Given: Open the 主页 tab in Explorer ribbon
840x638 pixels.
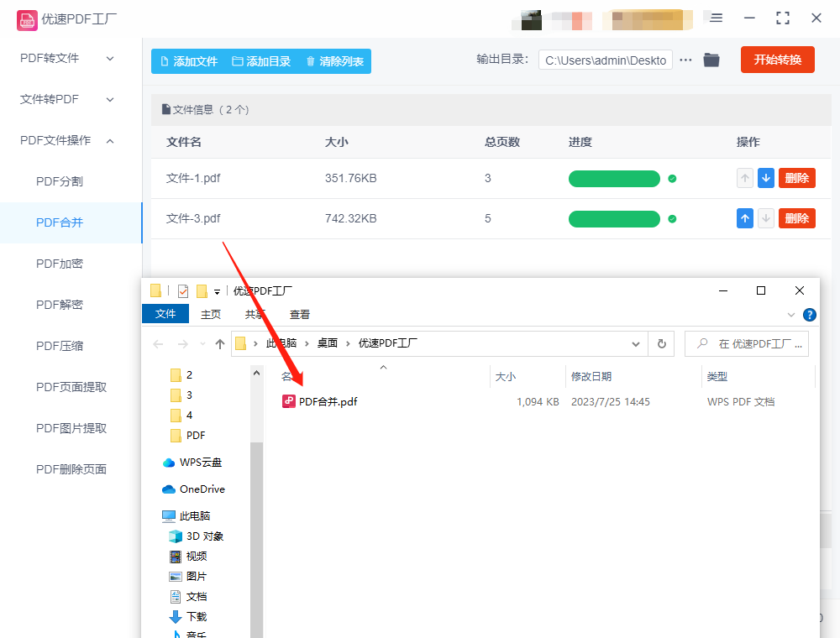Looking at the screenshot, I should click(211, 315).
